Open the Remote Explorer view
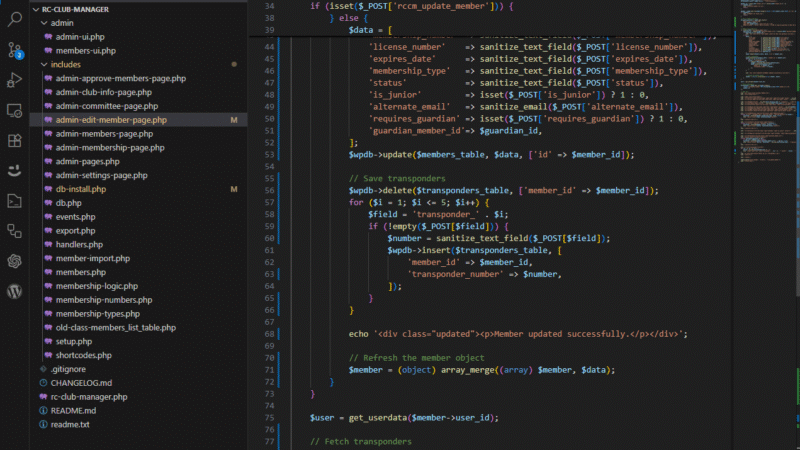800x450 pixels. click(x=15, y=110)
